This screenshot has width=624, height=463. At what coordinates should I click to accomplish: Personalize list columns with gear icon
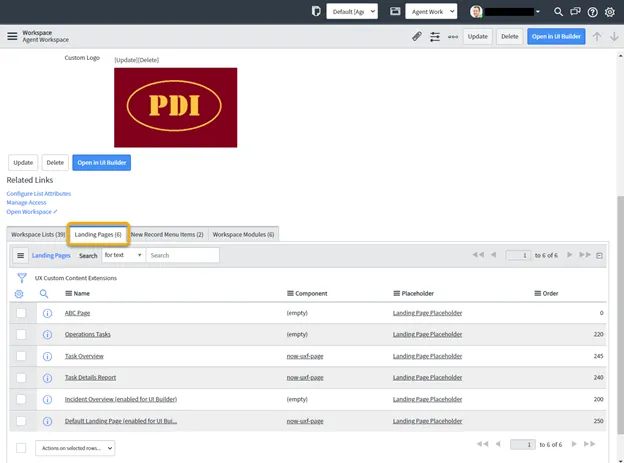tap(20, 294)
